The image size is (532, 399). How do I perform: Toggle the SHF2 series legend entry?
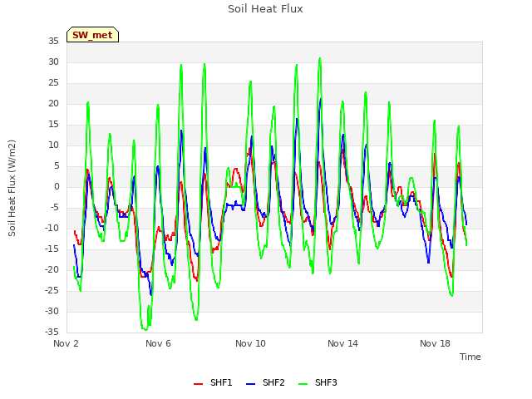pyautogui.click(x=265, y=382)
